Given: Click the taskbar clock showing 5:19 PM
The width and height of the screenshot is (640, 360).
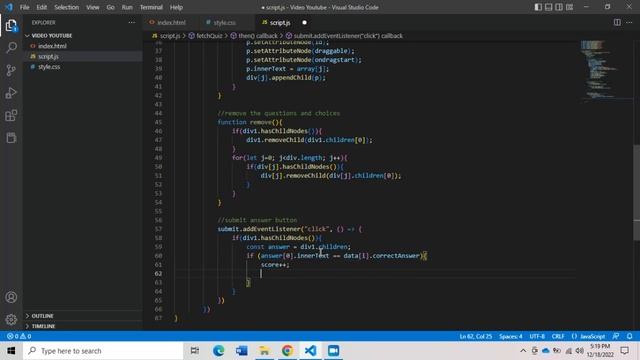Looking at the screenshot, I should tap(600, 351).
